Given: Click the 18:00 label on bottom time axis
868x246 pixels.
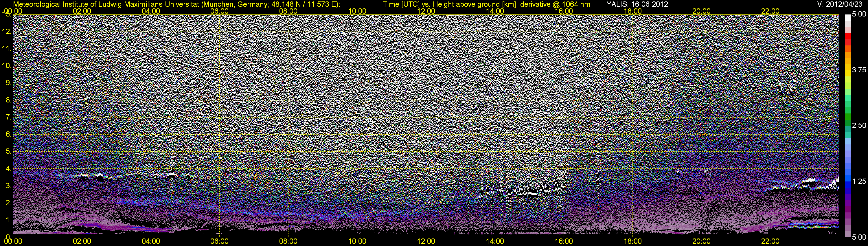Looking at the screenshot, I should (633, 242).
